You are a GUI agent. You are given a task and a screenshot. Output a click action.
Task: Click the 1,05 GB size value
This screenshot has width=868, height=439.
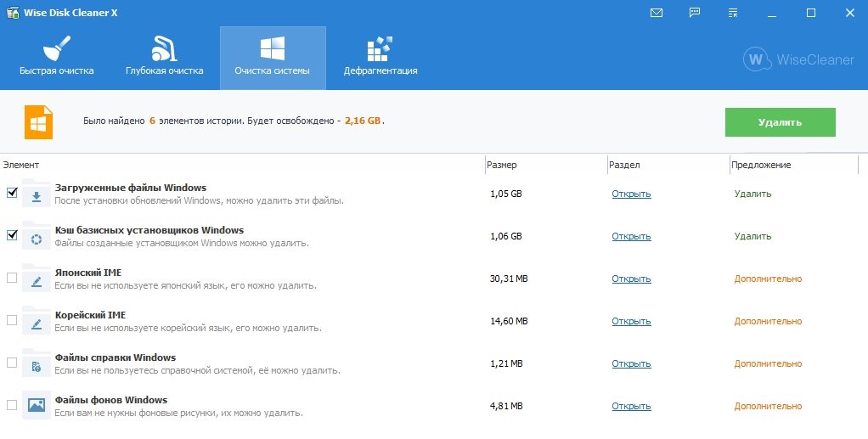click(x=506, y=194)
